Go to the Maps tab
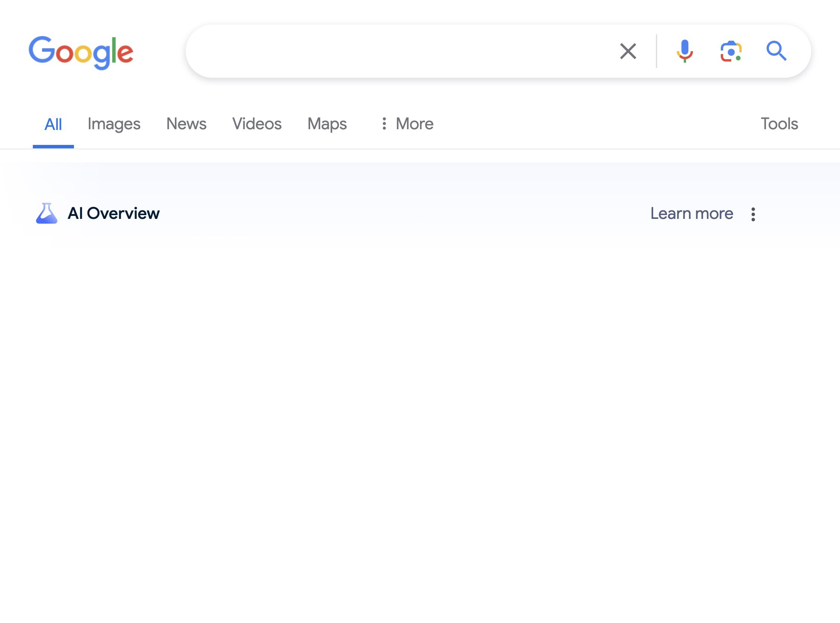 point(327,124)
